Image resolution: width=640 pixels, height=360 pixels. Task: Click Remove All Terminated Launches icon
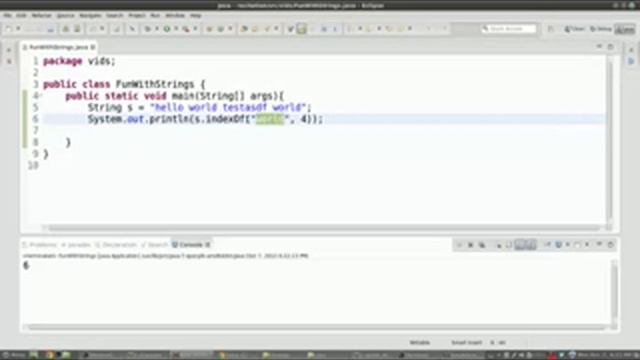click(x=482, y=245)
